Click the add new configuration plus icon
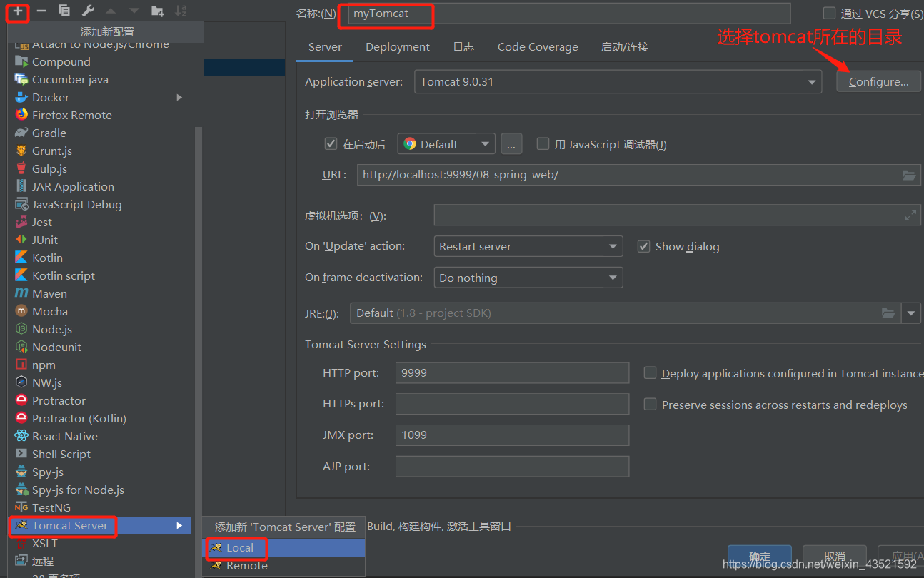Image resolution: width=924 pixels, height=578 pixels. tap(18, 11)
